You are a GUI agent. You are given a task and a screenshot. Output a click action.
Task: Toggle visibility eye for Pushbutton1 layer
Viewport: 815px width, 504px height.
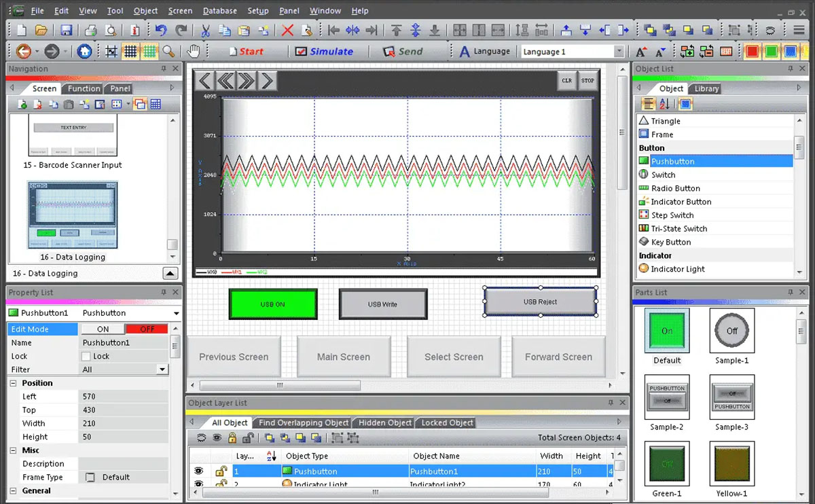pyautogui.click(x=199, y=471)
